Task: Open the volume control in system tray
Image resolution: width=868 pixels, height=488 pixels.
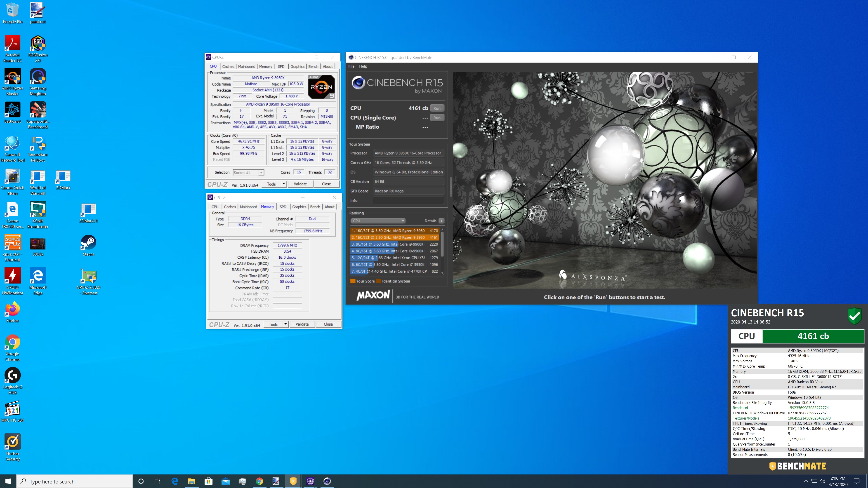Action: [x=822, y=481]
